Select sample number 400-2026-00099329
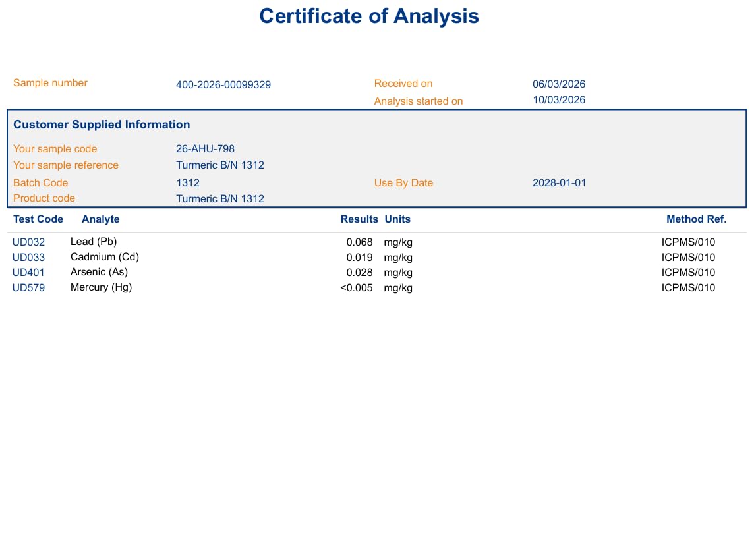The width and height of the screenshot is (756, 554). click(223, 85)
